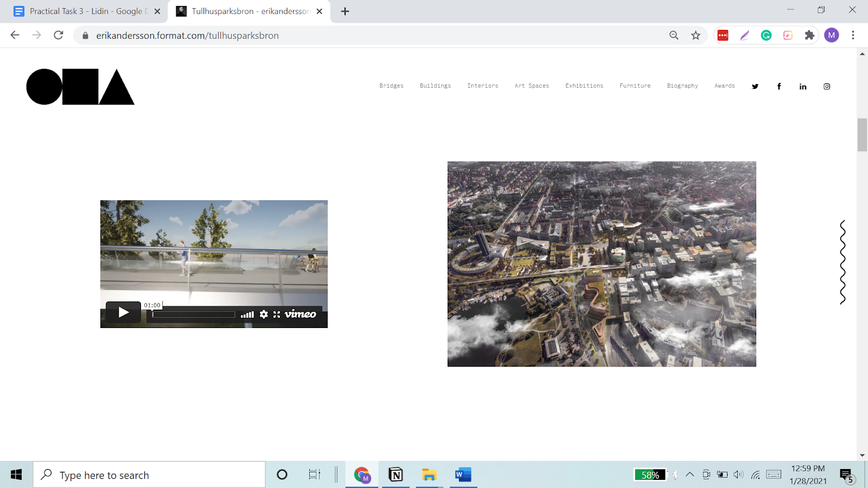The image size is (868, 488).
Task: Click the site logo of black shapes
Action: [80, 87]
